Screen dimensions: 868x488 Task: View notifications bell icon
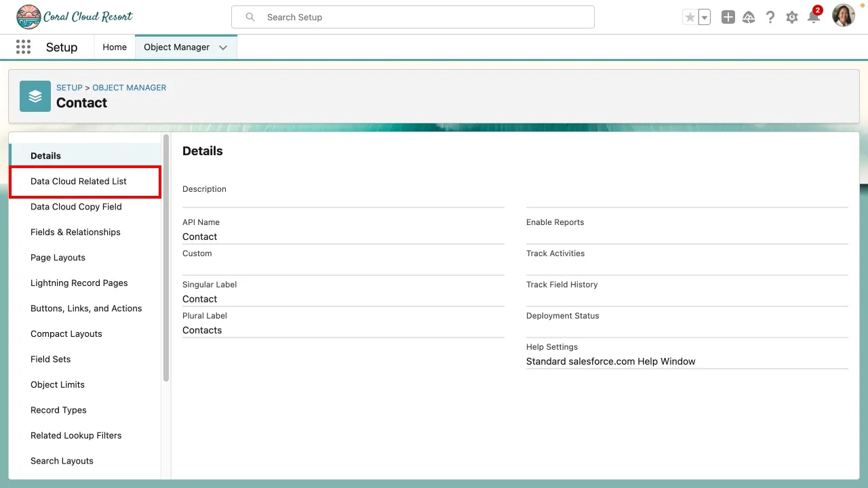[813, 18]
